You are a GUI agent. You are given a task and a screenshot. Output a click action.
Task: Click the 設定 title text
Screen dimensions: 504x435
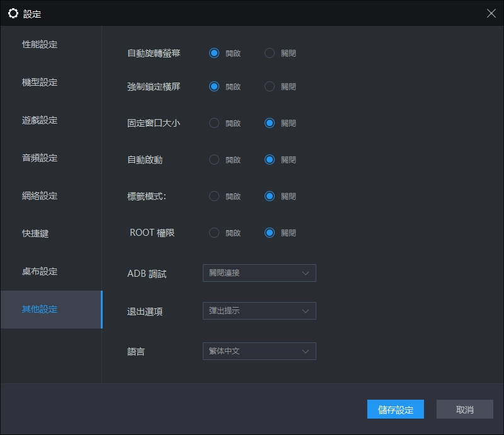(32, 14)
